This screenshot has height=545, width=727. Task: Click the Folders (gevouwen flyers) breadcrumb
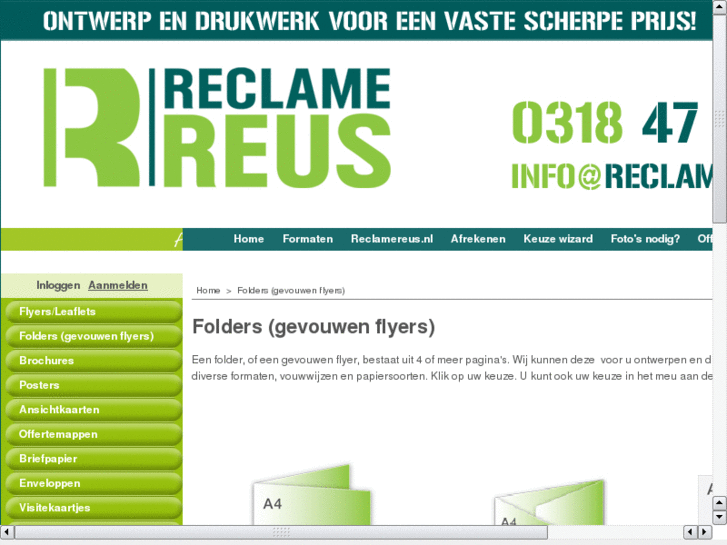(x=291, y=290)
